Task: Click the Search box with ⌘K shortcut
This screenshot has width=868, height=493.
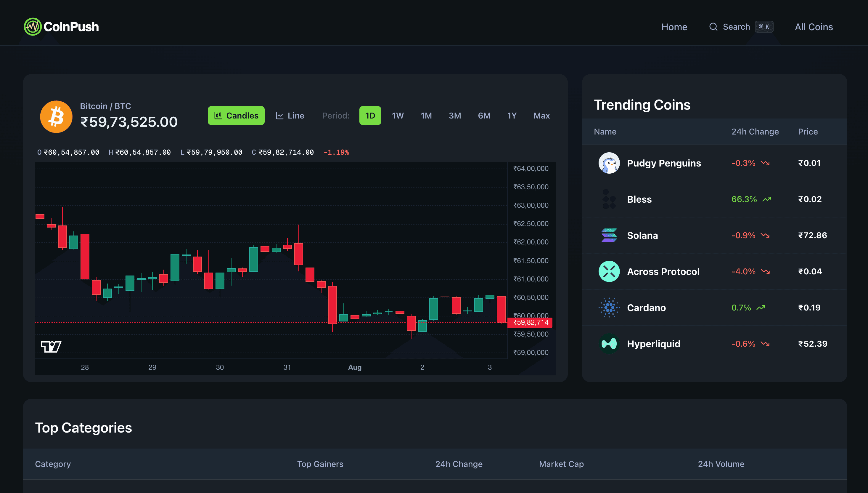Action: coord(741,27)
